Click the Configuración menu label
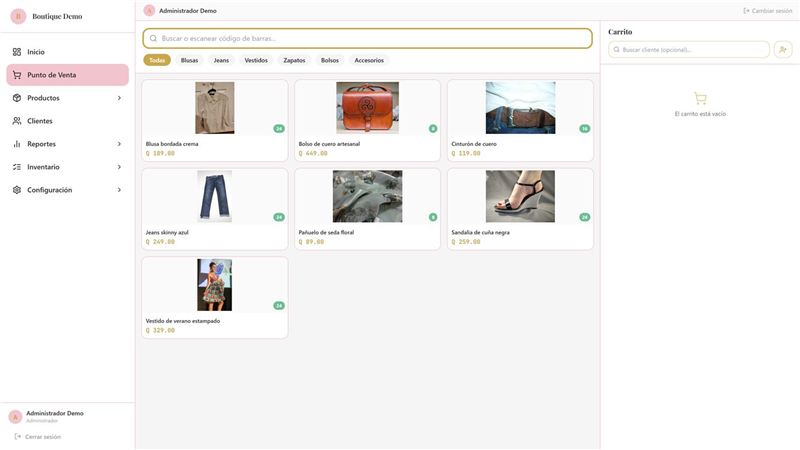Viewport: 800px width, 450px height. click(49, 190)
